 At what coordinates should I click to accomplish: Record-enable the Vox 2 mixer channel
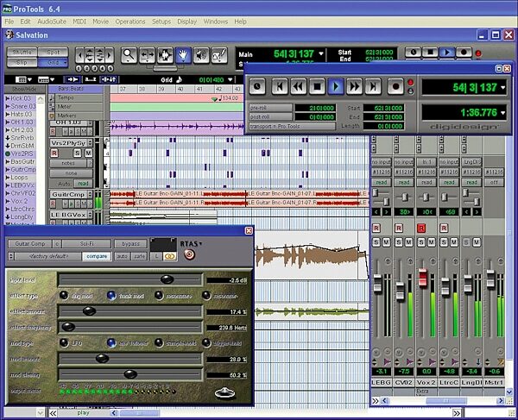[421, 228]
